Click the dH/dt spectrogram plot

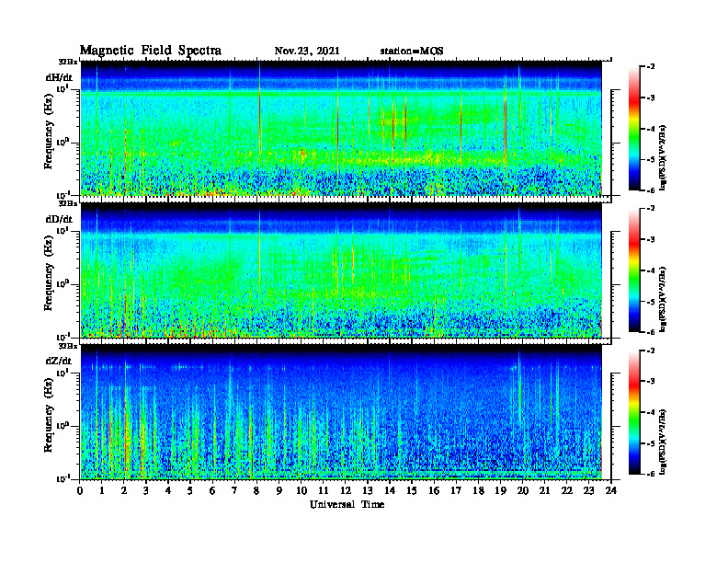point(341,128)
